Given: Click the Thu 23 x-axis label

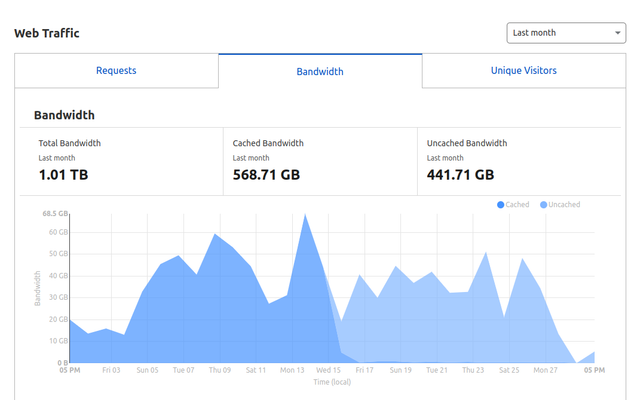Looking at the screenshot, I should [x=473, y=370].
